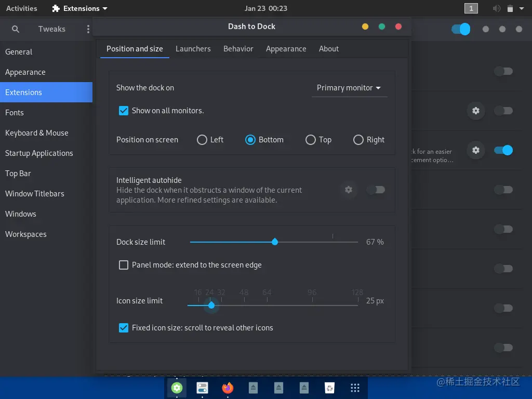
Task: Turn off the enabled blue extension switch in list
Action: pos(503,150)
